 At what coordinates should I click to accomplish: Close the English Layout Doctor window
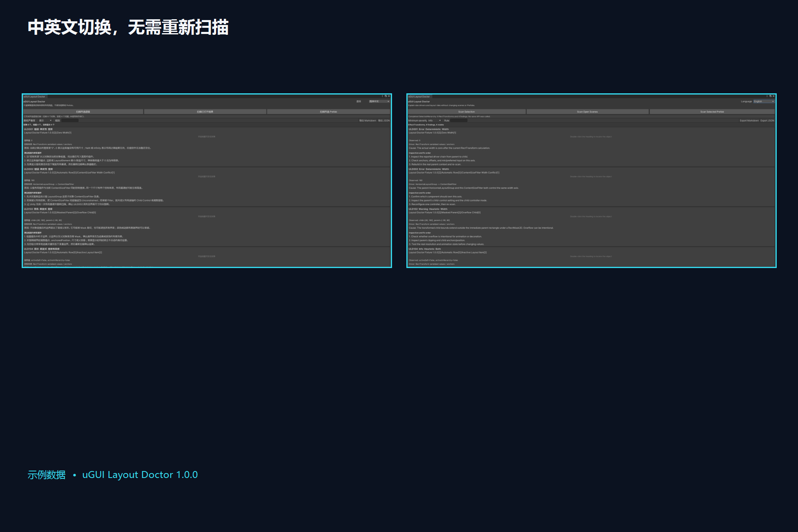pos(773,96)
